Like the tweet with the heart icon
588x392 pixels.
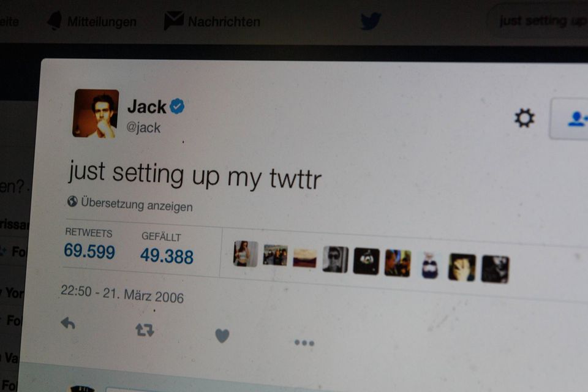[x=222, y=336]
